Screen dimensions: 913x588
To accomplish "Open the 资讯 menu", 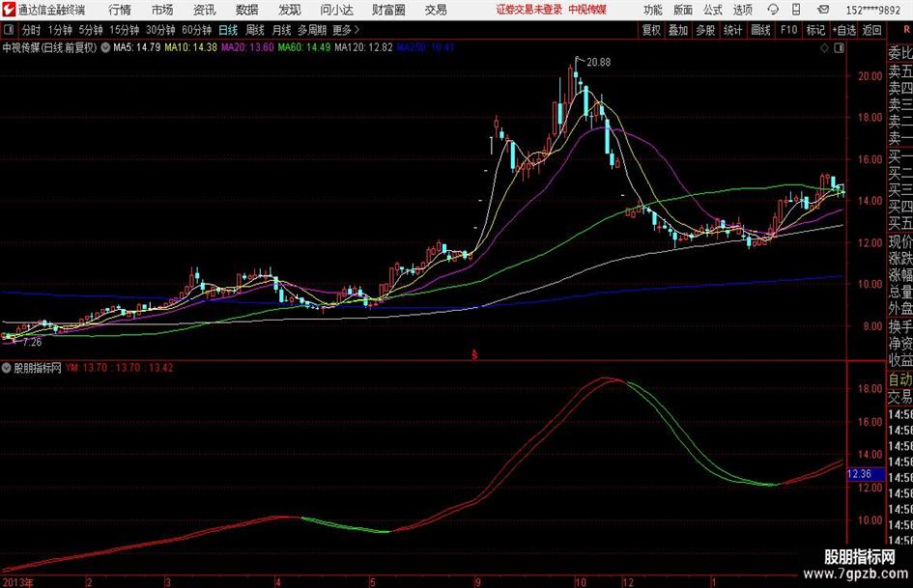I will tap(205, 10).
